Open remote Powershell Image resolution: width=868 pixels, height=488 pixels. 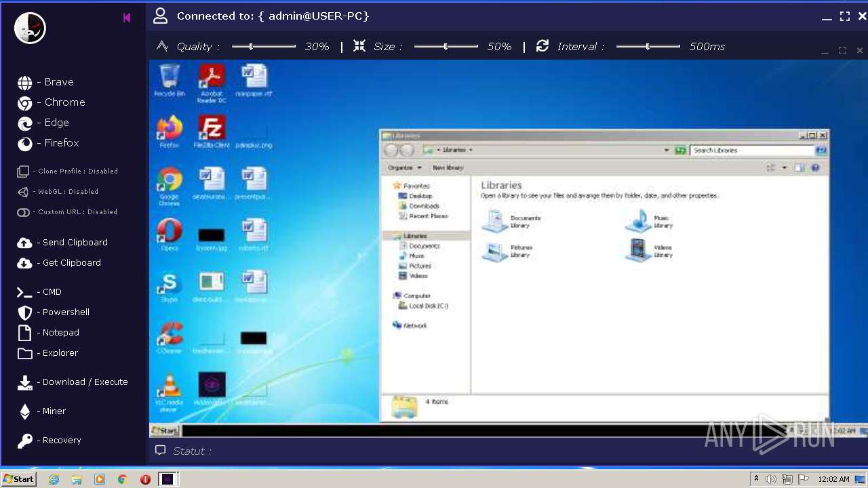point(54,312)
